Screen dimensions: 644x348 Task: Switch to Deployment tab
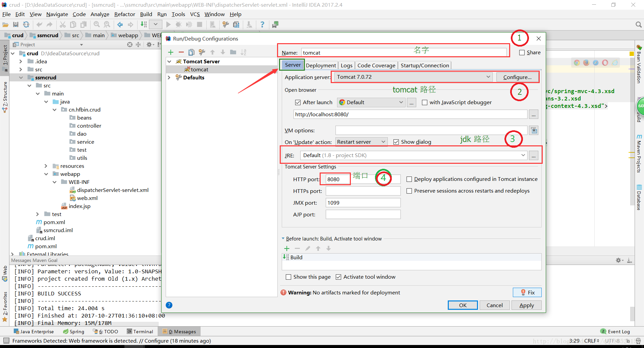tap(321, 66)
